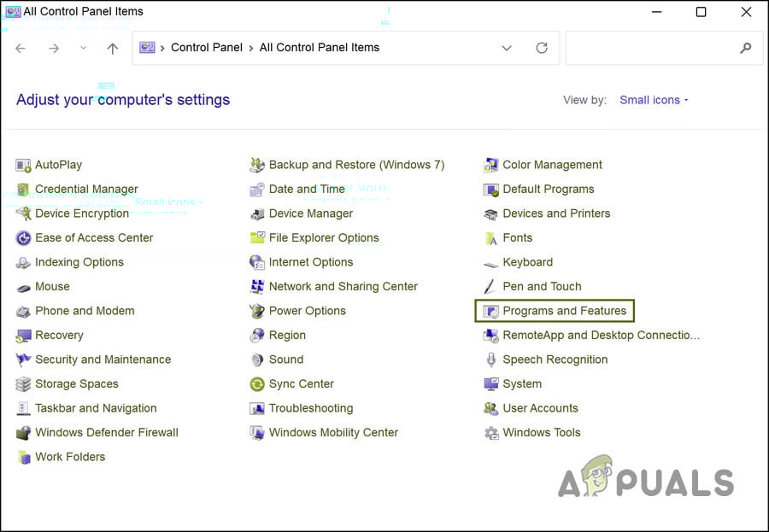Click the Windows Defender Firewall icon
769x532 pixels.
click(23, 433)
